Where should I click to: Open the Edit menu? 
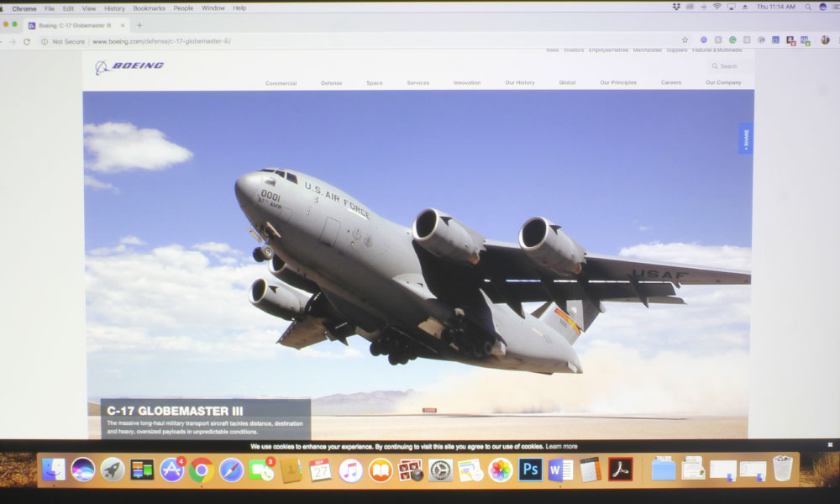(68, 8)
